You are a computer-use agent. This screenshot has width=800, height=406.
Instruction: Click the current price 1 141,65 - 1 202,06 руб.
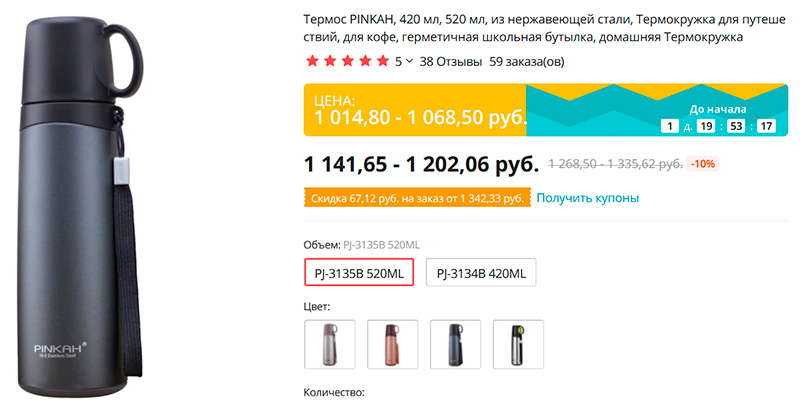pyautogui.click(x=420, y=163)
